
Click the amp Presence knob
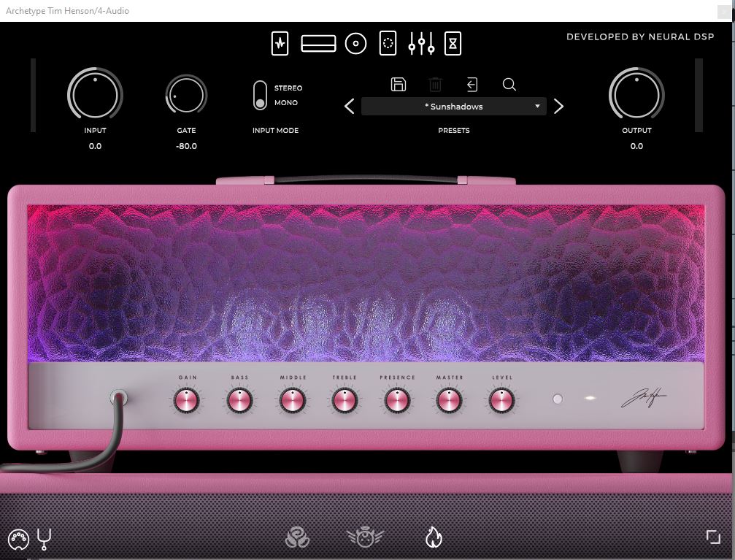397,401
